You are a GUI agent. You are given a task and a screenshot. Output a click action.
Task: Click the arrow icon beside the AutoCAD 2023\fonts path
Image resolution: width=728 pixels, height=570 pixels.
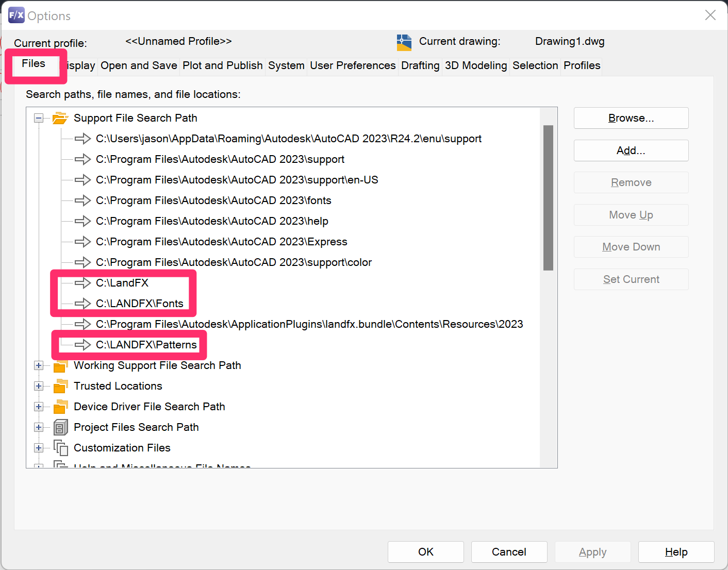tap(82, 200)
